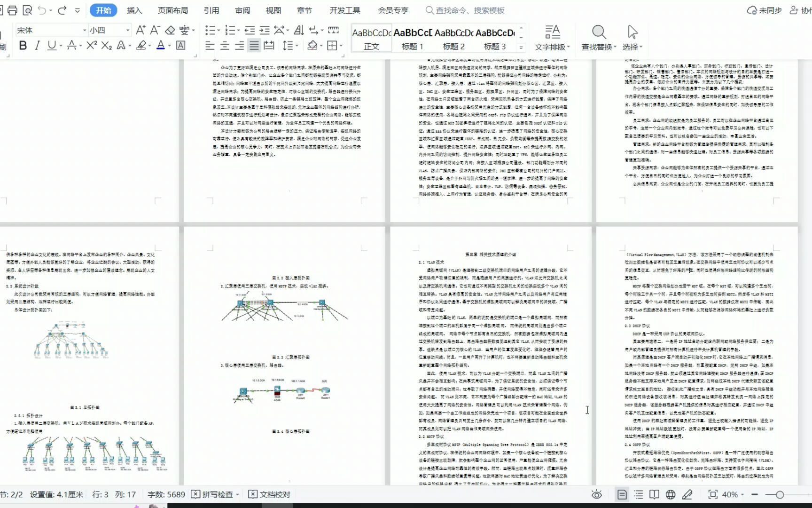Click the 文档校对 button in status bar
The height and width of the screenshot is (508, 812).
[269, 494]
